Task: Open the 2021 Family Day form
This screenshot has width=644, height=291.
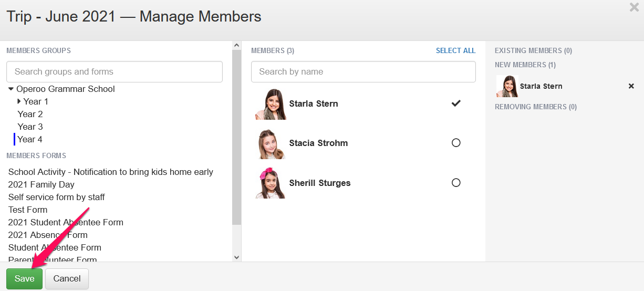Action: click(x=41, y=184)
